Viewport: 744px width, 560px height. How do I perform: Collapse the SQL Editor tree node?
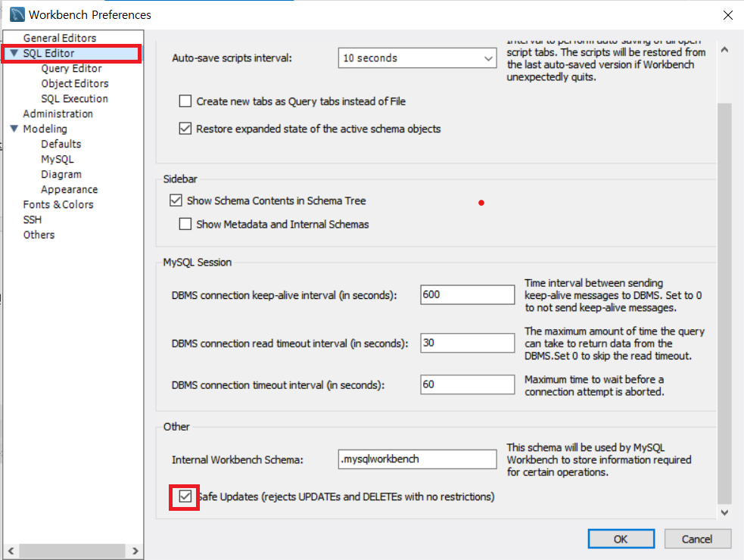tap(14, 53)
